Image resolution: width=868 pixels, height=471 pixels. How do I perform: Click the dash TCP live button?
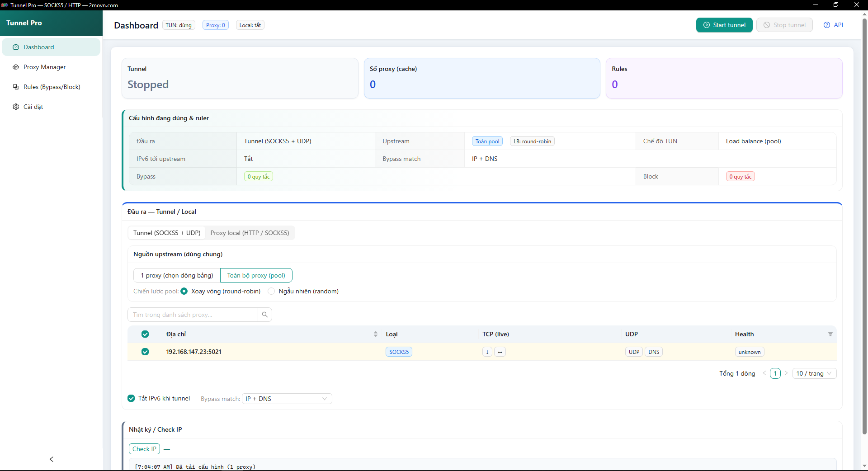click(x=500, y=352)
